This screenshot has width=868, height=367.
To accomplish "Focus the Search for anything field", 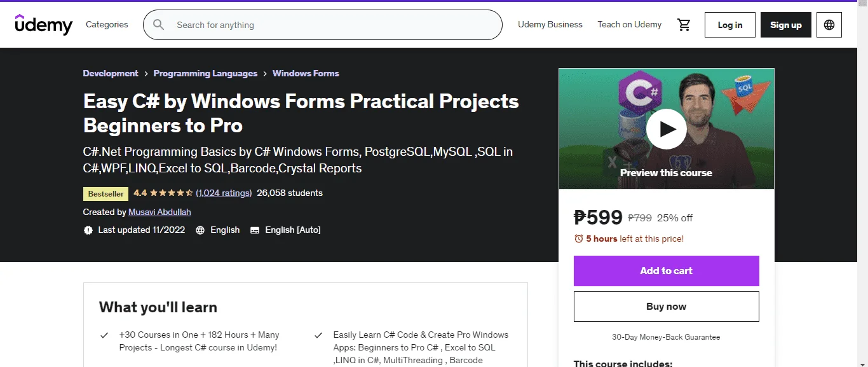I will pyautogui.click(x=323, y=25).
